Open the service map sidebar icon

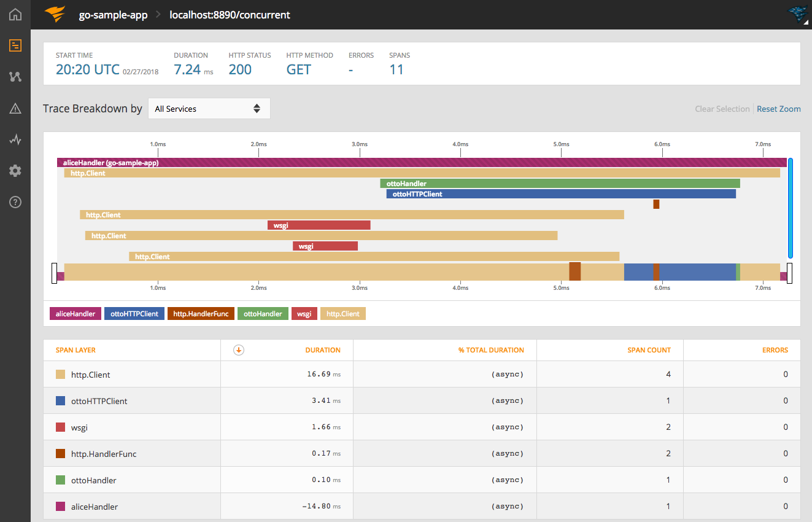[15, 77]
